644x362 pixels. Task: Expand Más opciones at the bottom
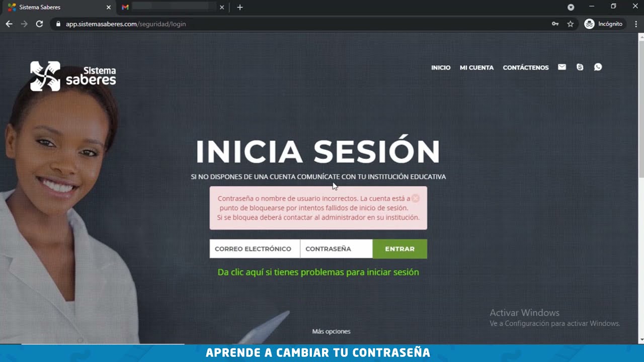331,331
